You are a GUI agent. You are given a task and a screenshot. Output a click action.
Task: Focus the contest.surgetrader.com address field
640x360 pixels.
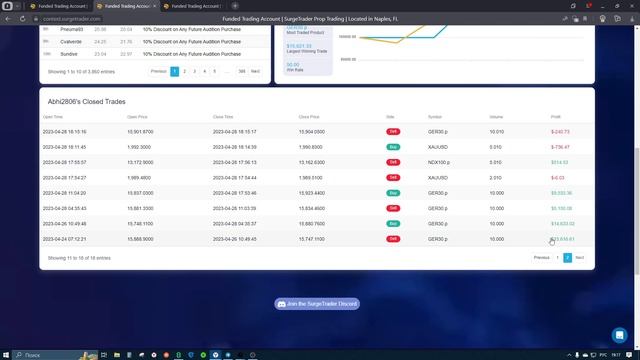coord(71,19)
